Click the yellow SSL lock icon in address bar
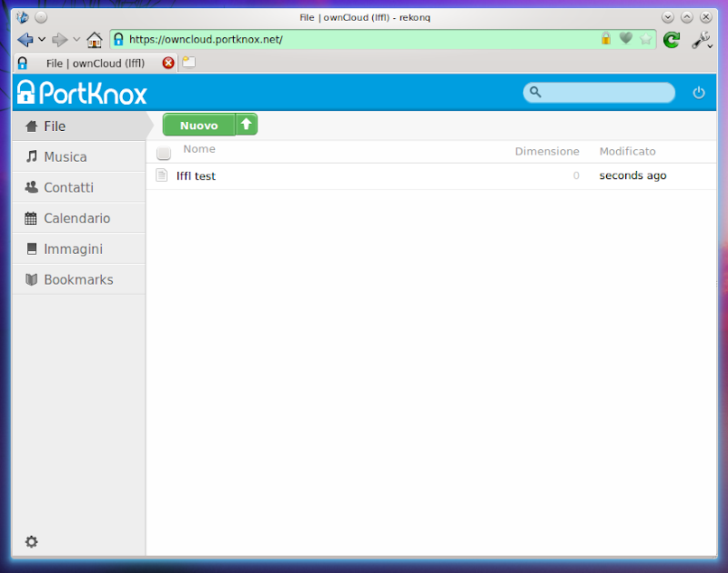The height and width of the screenshot is (573, 728). tap(606, 38)
